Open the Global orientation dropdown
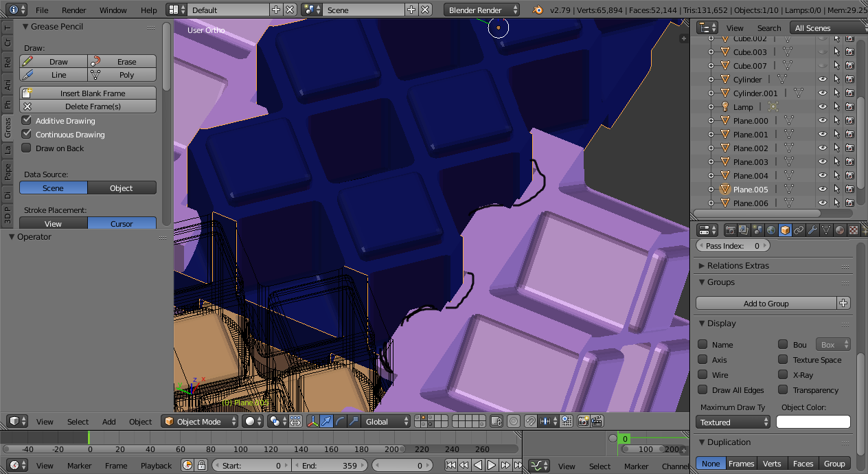868x474 pixels. tap(387, 422)
